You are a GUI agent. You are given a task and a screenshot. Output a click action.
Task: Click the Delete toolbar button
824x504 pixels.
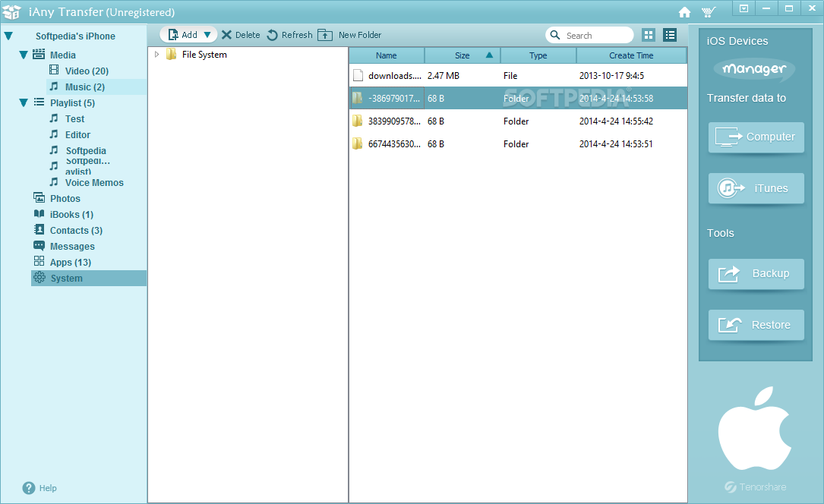tap(241, 35)
